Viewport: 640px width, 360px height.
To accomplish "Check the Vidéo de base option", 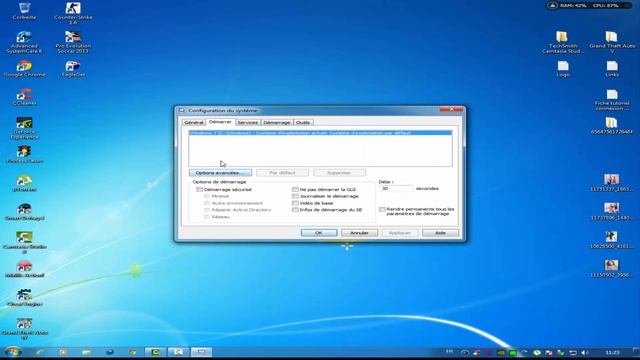I will pos(295,203).
